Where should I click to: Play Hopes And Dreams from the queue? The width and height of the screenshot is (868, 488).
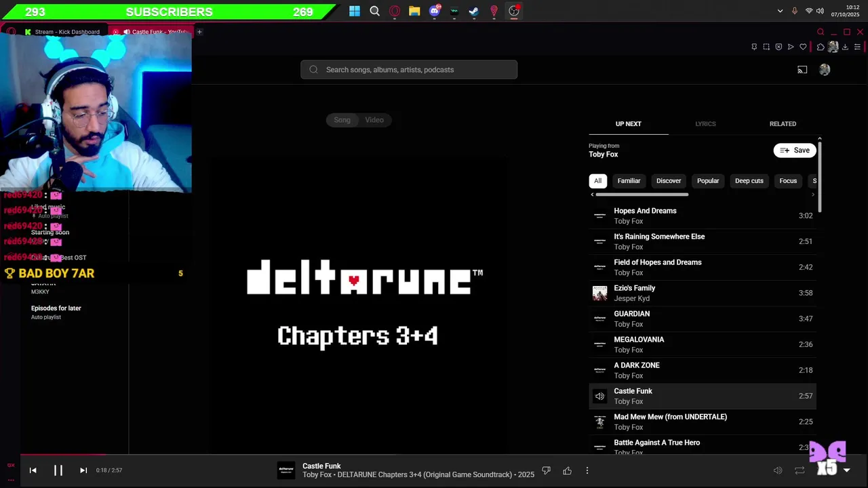point(703,216)
